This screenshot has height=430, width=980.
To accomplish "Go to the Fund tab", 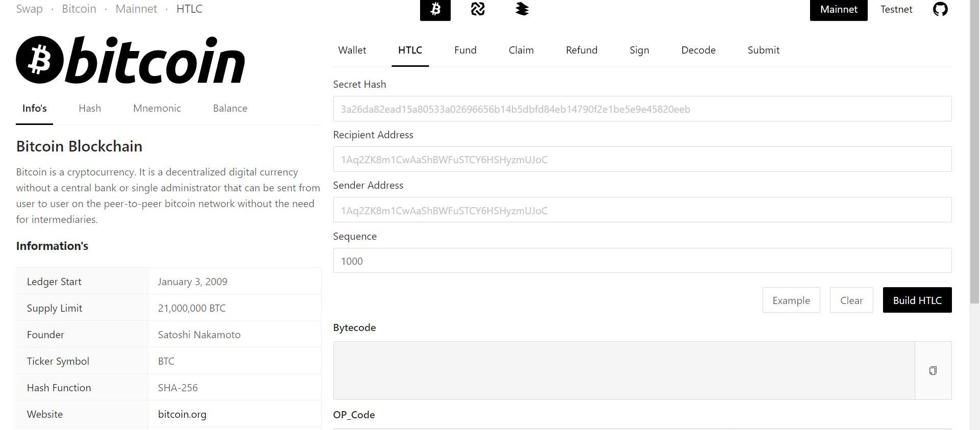I will tap(465, 50).
